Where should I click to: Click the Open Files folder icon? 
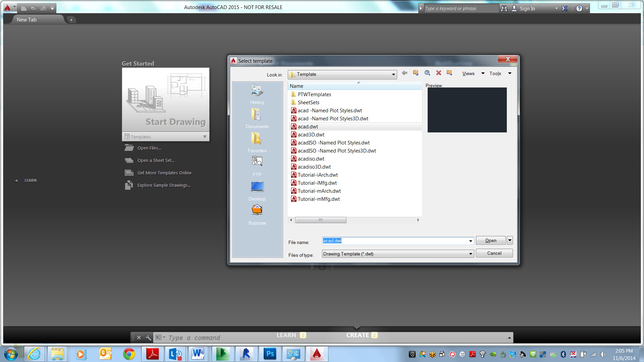tap(129, 148)
